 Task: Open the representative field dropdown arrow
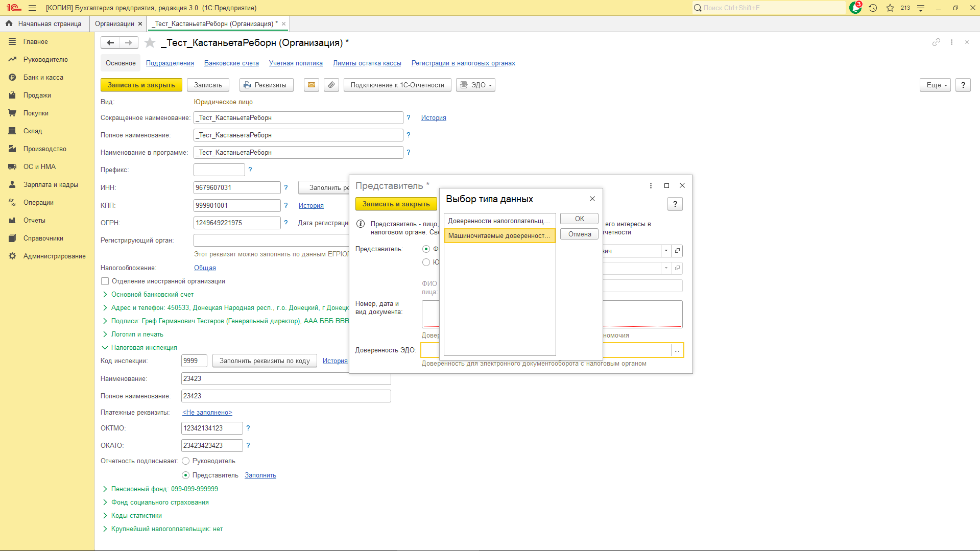coord(666,251)
